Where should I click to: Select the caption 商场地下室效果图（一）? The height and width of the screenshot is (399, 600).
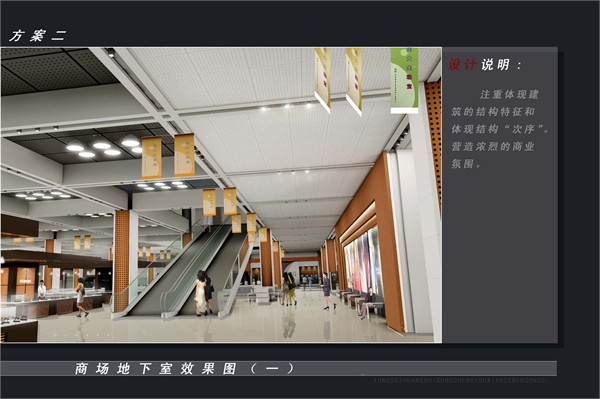[x=185, y=369]
